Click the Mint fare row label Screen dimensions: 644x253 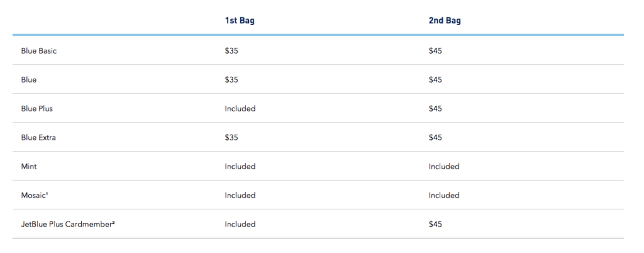click(29, 167)
